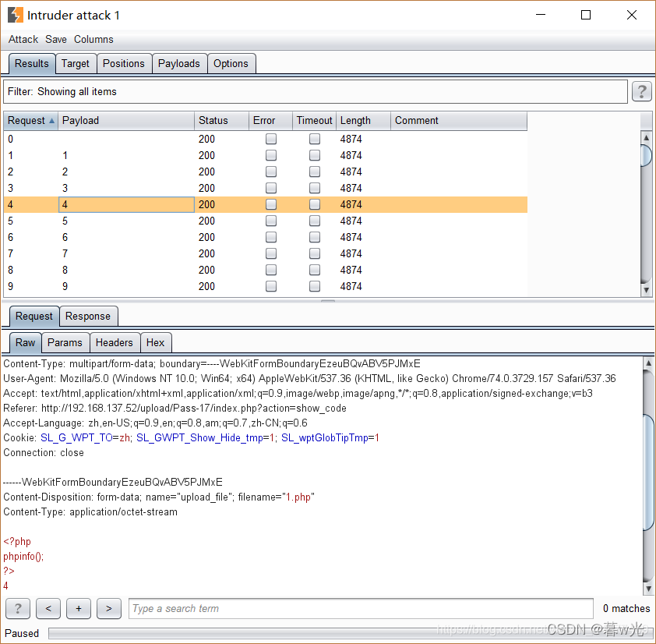656x644 pixels.
Task: Go to previous search match arrow
Action: pos(48,608)
